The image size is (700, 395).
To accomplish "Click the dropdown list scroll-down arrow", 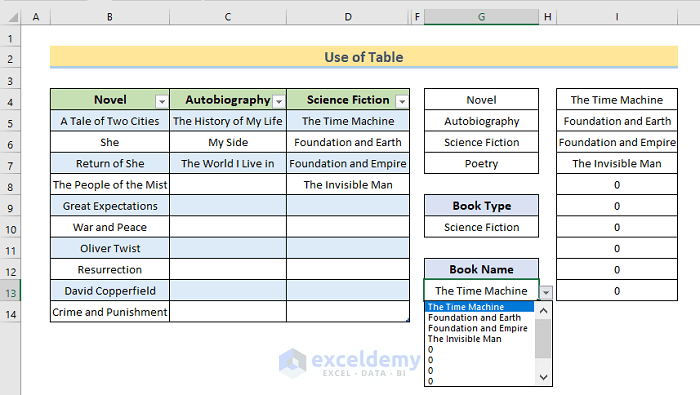I will (x=543, y=377).
